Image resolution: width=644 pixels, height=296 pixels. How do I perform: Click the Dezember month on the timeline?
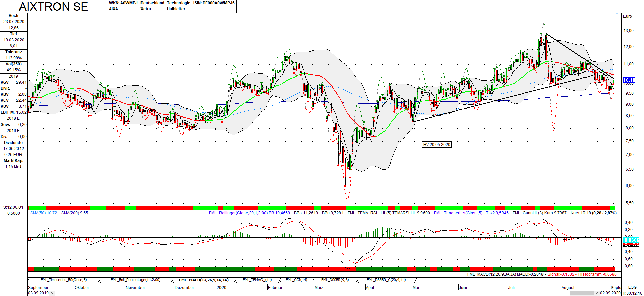coord(185,288)
